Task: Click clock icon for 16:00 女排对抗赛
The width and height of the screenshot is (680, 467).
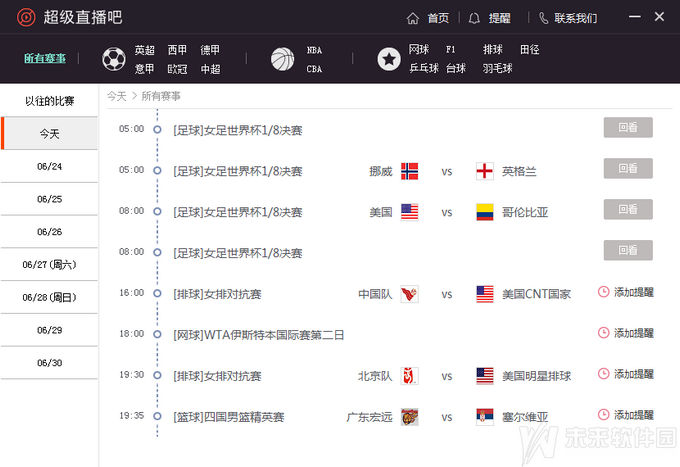Action: point(603,292)
